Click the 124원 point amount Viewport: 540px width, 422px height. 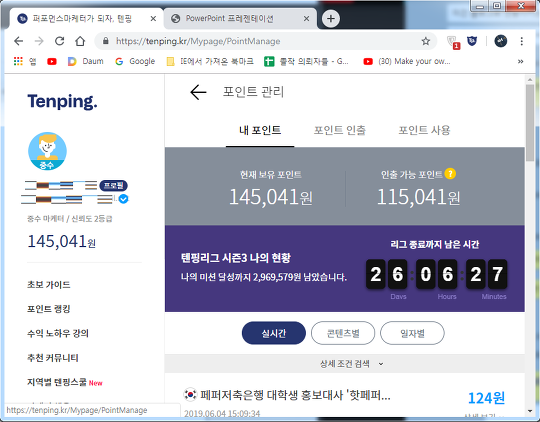[486, 398]
